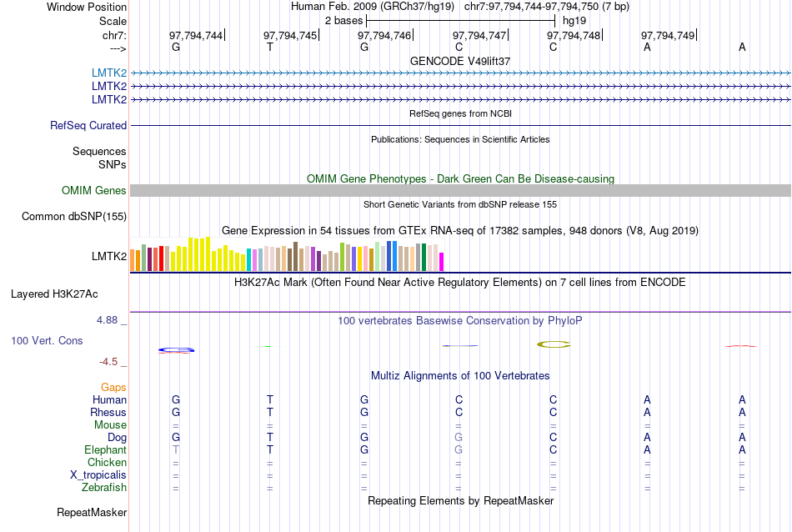This screenshot has width=792, height=532.
Task: Open the Common dbSNP(155) track label
Action: pyautogui.click(x=74, y=216)
